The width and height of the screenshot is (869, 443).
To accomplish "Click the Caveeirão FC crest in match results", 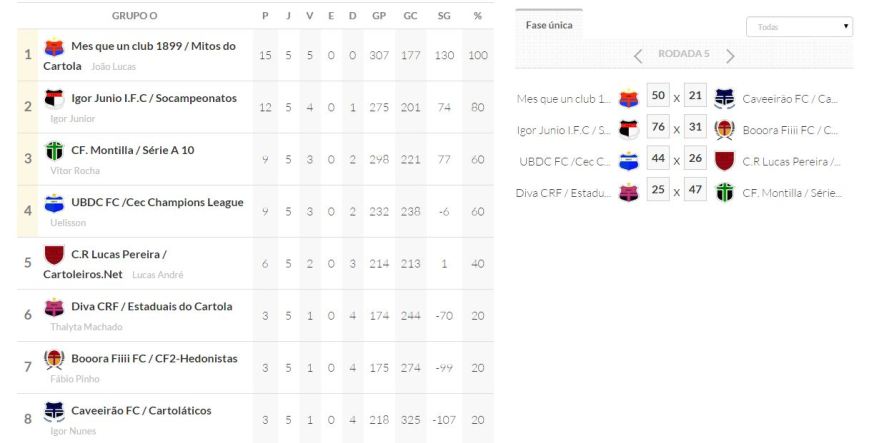I will click(x=724, y=98).
